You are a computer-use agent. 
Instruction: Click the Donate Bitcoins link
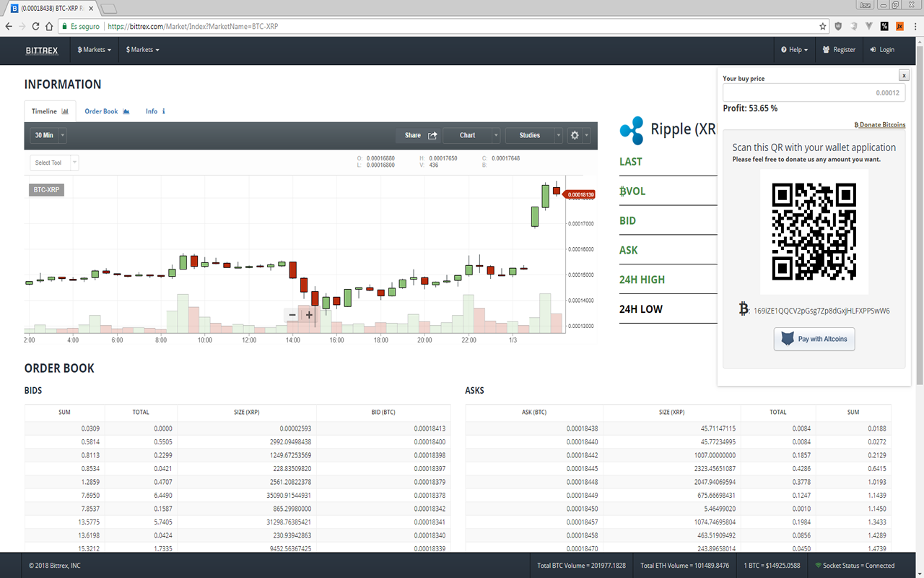click(x=879, y=125)
